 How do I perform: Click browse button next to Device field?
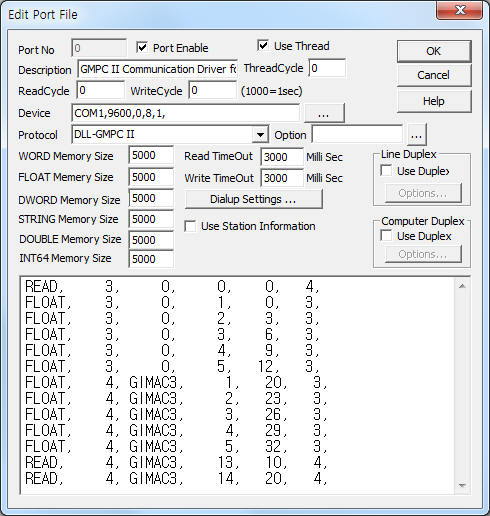pyautogui.click(x=324, y=113)
